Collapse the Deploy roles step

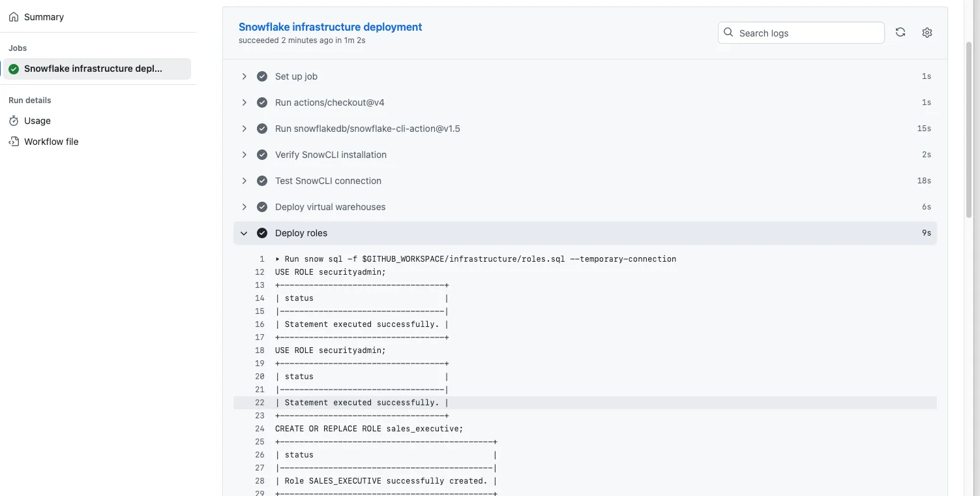(x=244, y=233)
